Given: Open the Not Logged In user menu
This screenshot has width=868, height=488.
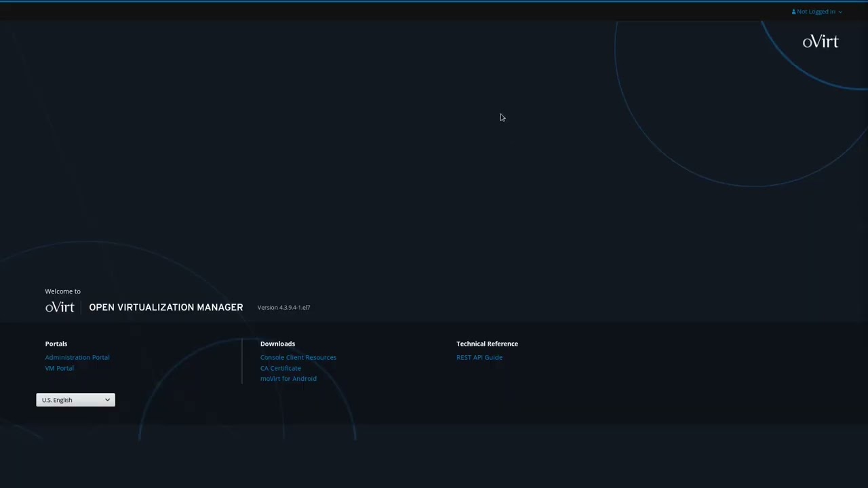Looking at the screenshot, I should coord(816,12).
